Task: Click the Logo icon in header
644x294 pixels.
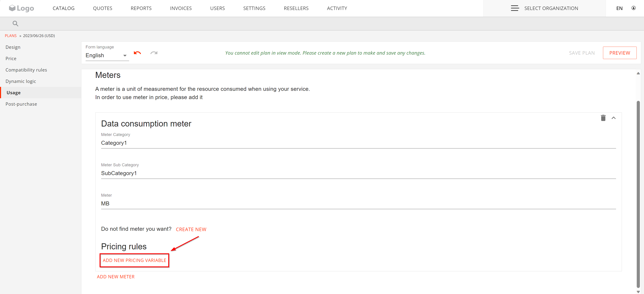Action: pos(21,8)
